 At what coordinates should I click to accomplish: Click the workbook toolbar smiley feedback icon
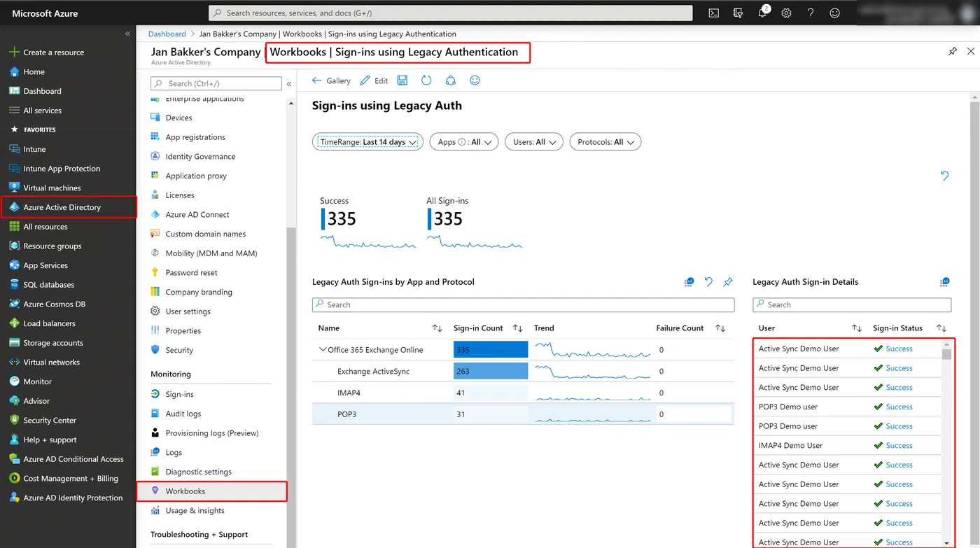(475, 80)
